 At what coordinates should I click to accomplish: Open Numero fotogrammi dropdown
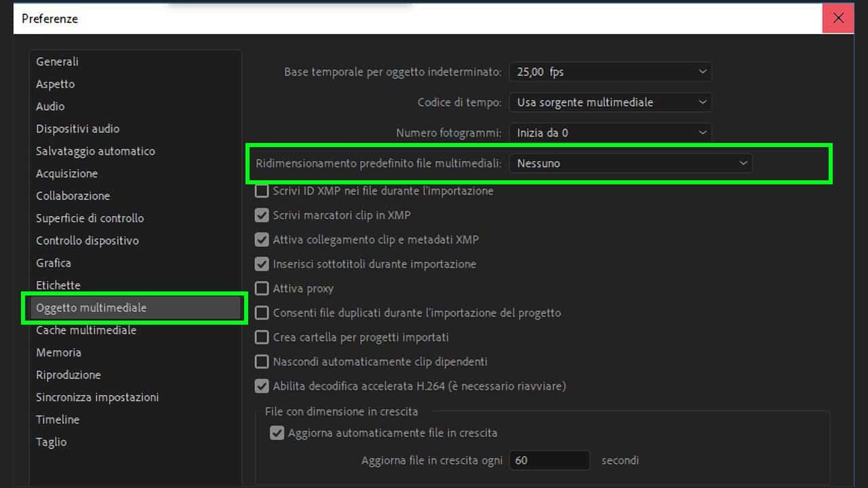click(x=610, y=133)
